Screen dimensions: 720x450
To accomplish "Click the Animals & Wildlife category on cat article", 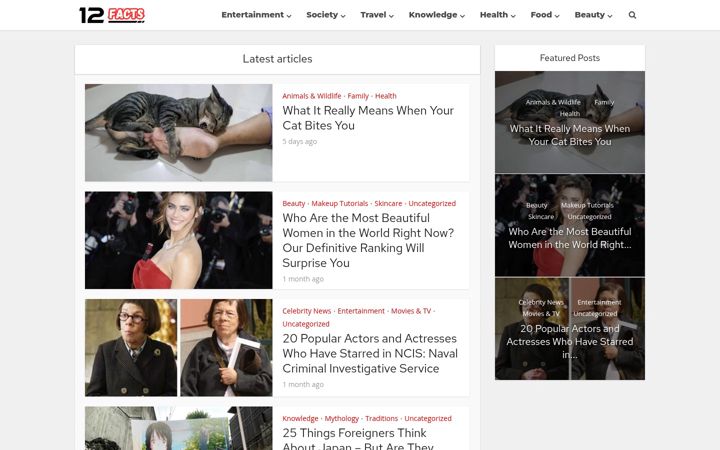I will click(x=312, y=96).
